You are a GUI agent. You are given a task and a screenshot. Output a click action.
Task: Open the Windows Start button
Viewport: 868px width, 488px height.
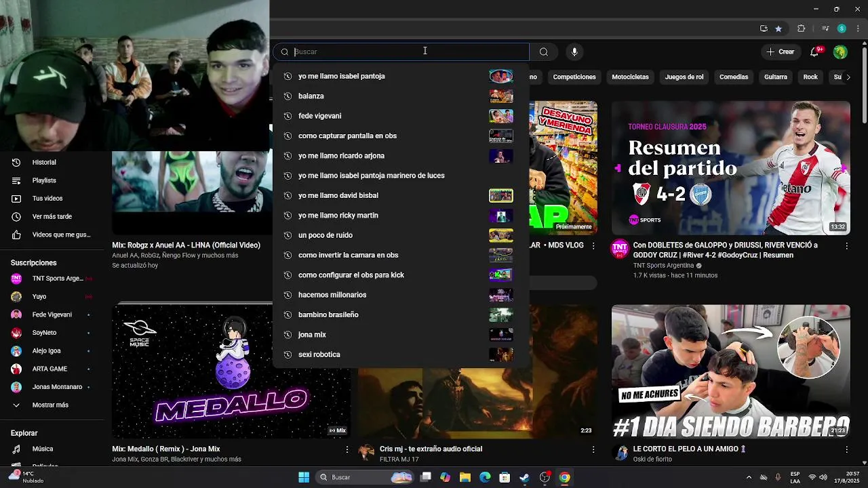pos(304,477)
